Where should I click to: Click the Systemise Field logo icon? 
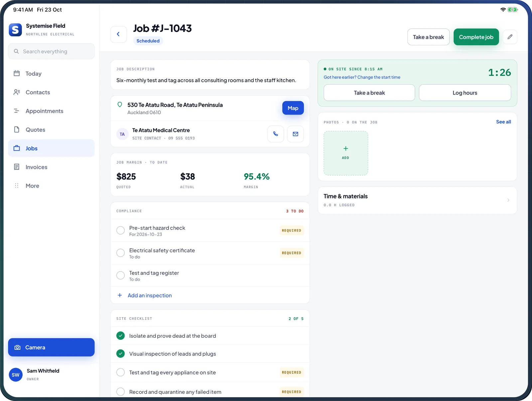(x=15, y=30)
